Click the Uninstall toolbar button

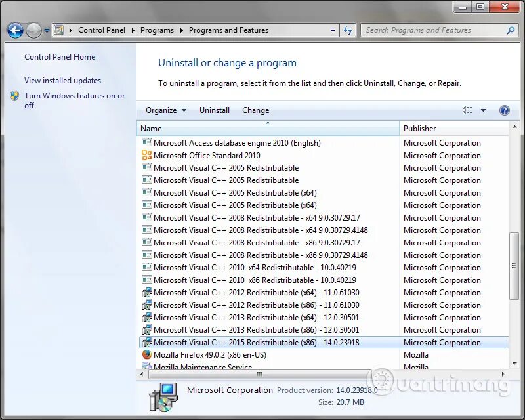215,110
